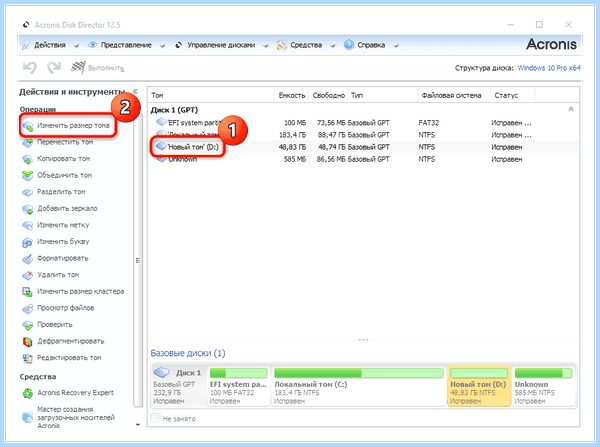Click the FAT32 file system cell
The image size is (600, 447).
[x=429, y=123]
